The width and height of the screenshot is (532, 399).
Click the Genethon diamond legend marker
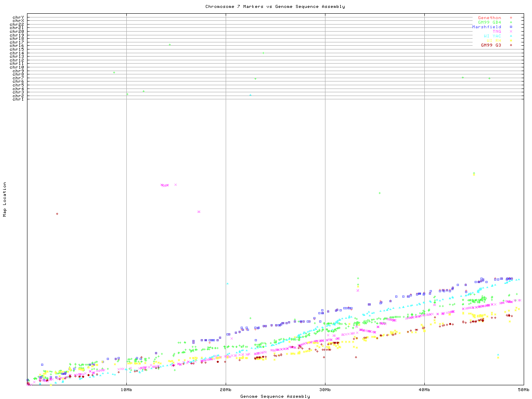click(511, 18)
